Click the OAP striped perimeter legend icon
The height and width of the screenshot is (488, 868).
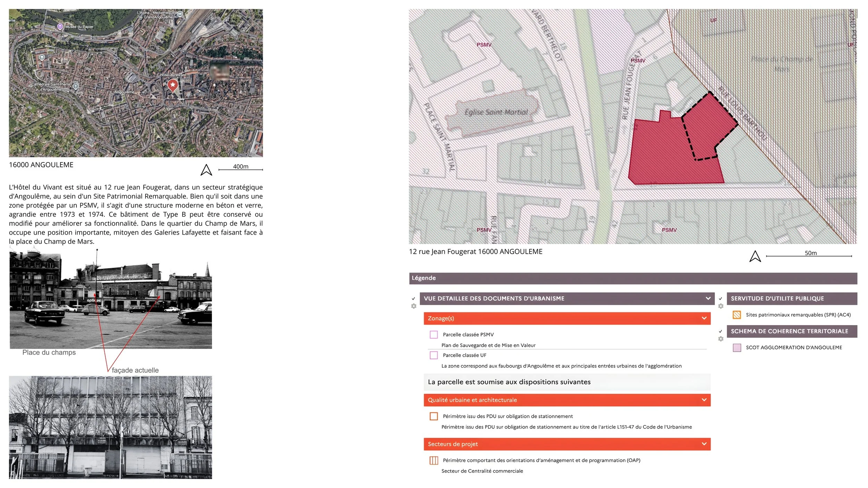434,460
